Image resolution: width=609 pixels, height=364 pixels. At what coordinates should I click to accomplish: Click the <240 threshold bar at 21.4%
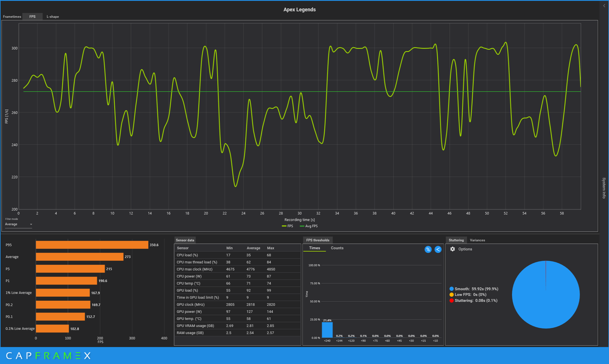(327, 330)
